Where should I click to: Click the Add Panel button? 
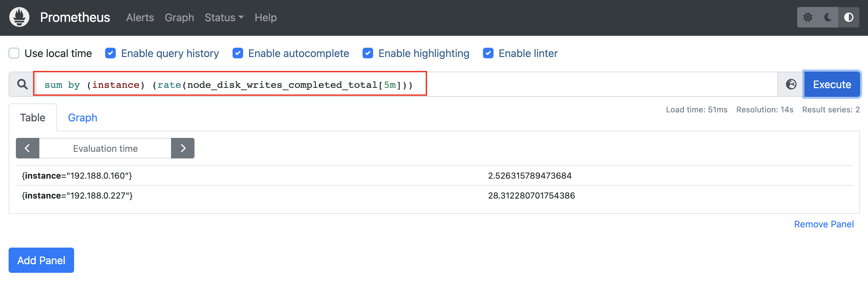point(41,260)
